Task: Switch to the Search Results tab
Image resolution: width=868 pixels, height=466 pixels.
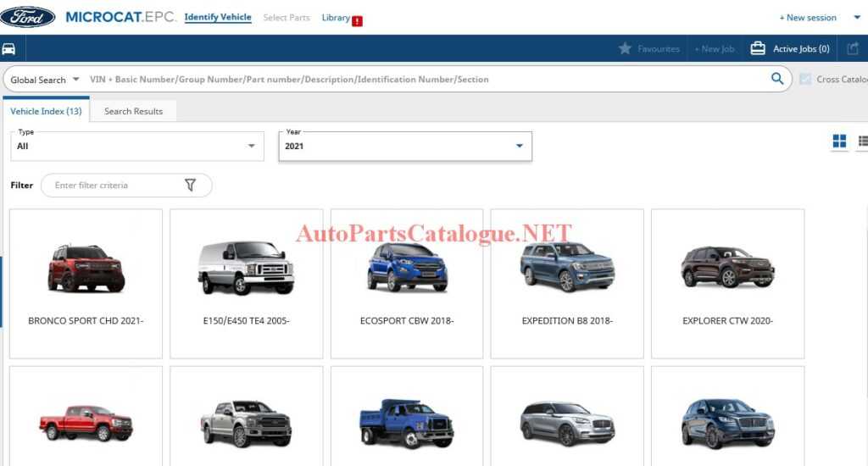Action: 133,111
